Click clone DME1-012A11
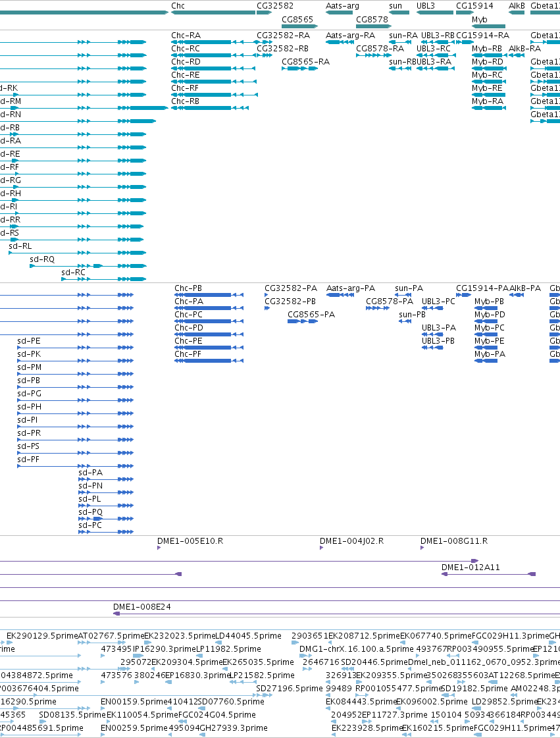This screenshot has height=738, width=560. [x=488, y=574]
